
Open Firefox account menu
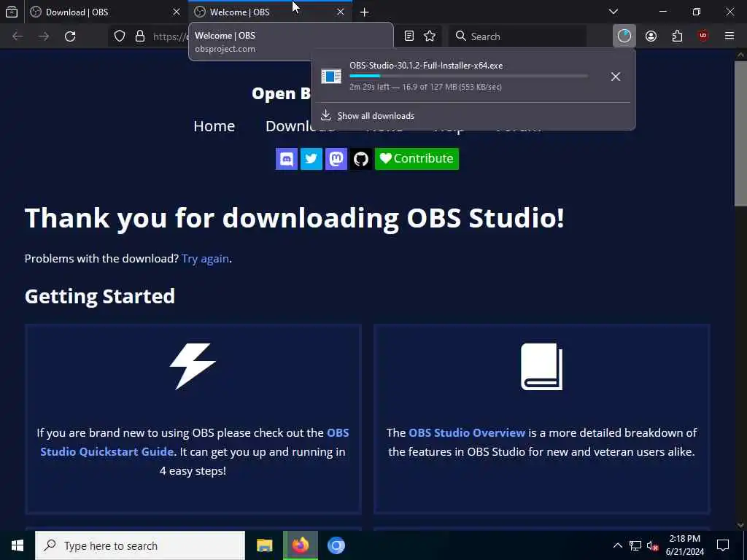coord(651,36)
